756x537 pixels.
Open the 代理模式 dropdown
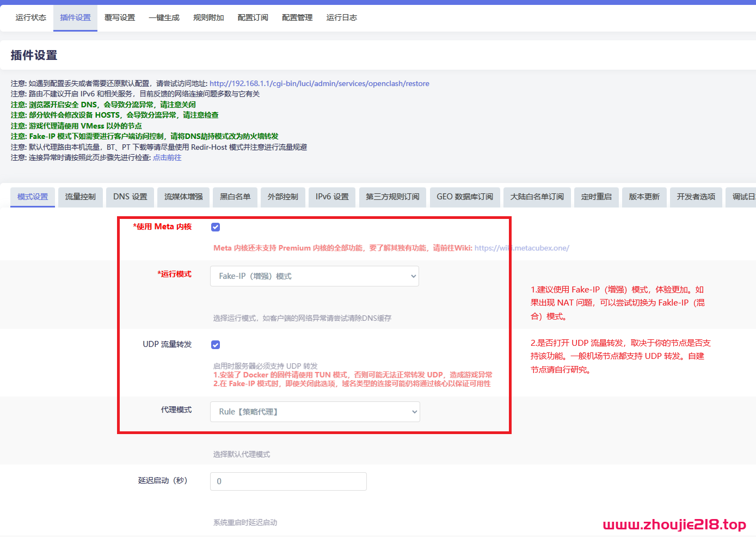315,412
